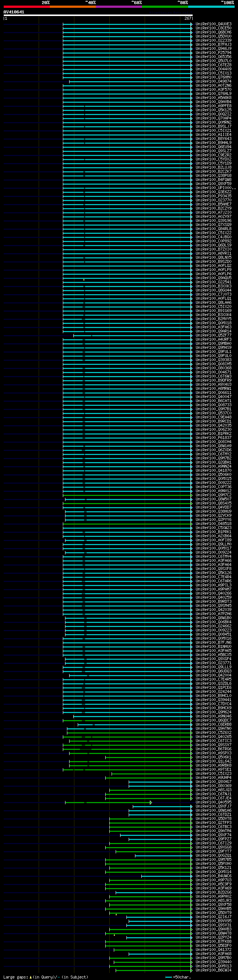Click label UniRef100_A9PIL3
Viewport: 238px width, 980px height.
click(x=213, y=585)
